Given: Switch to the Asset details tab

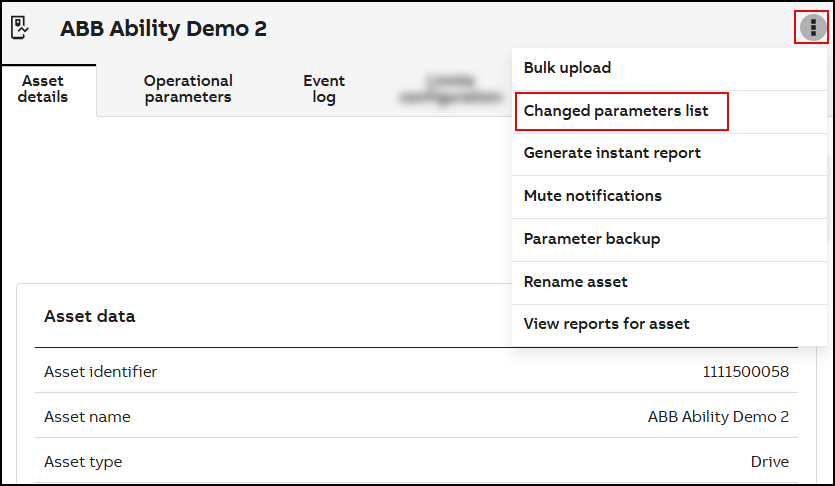Looking at the screenshot, I should [x=44, y=89].
